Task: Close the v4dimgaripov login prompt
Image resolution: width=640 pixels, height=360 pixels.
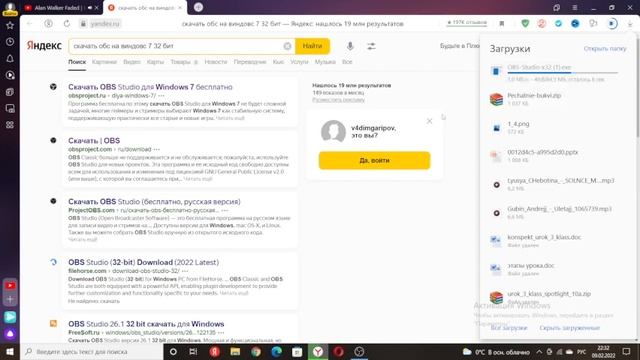Action: coord(429,121)
